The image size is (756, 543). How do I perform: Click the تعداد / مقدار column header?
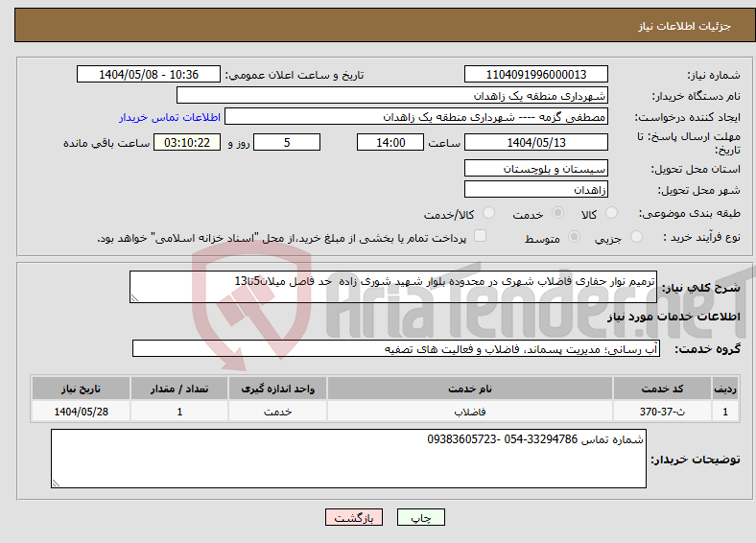point(179,389)
